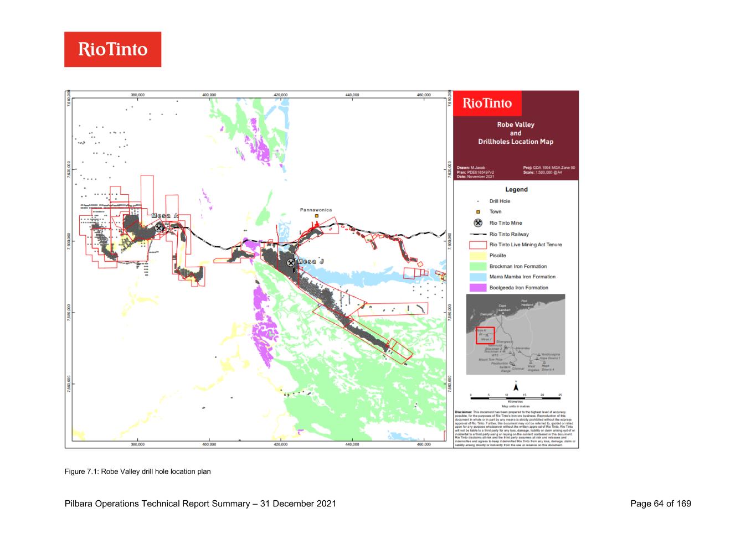
Task: Click the Mesa A mine icon on map
Action: coord(159,227)
